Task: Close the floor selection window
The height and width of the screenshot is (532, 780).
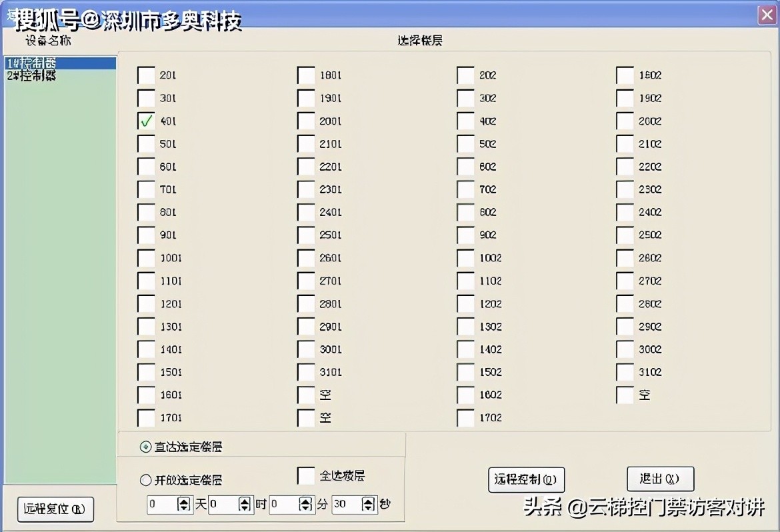Action: pos(766,15)
